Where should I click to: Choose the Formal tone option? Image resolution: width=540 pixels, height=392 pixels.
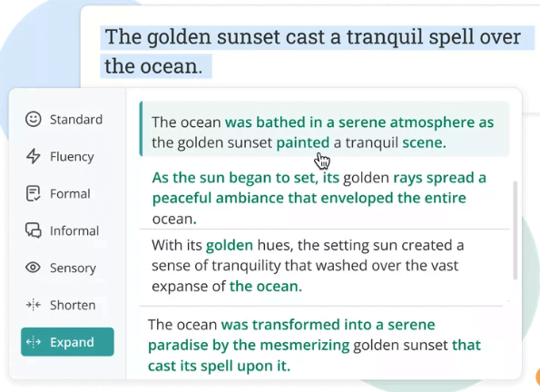(x=70, y=193)
